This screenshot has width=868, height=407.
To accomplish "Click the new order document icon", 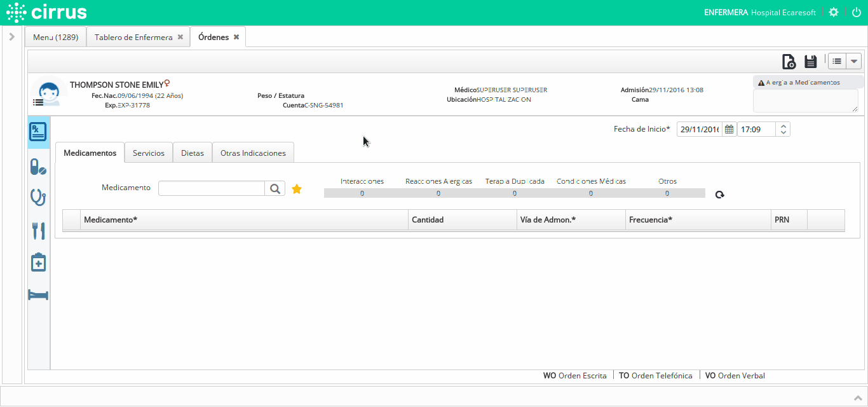I will pos(788,62).
